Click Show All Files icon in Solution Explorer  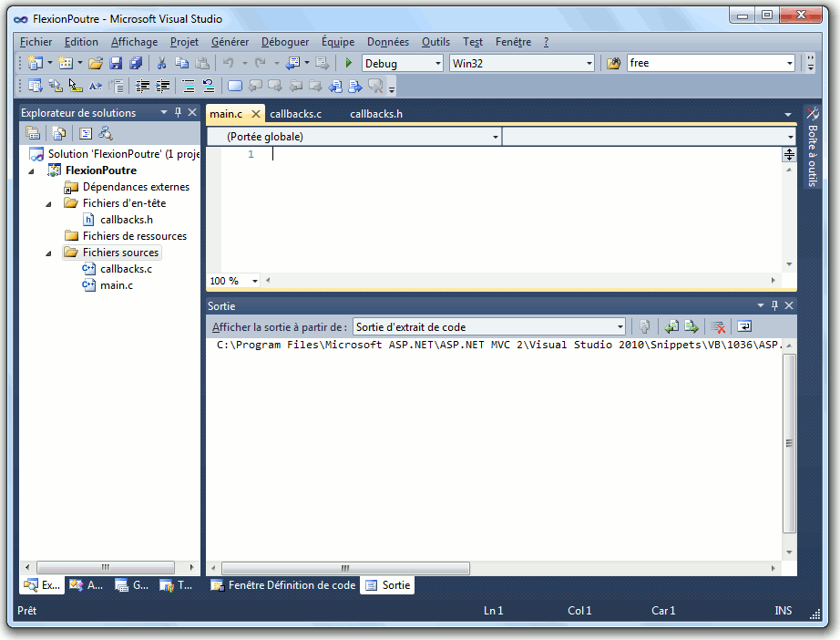pos(59,133)
